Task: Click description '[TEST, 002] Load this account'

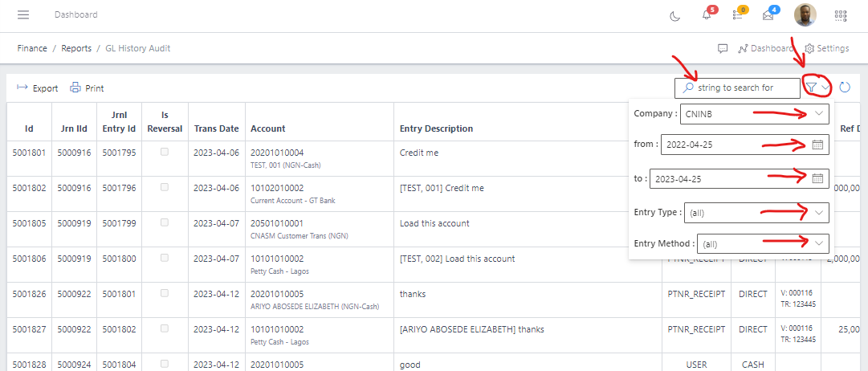Action: point(457,259)
